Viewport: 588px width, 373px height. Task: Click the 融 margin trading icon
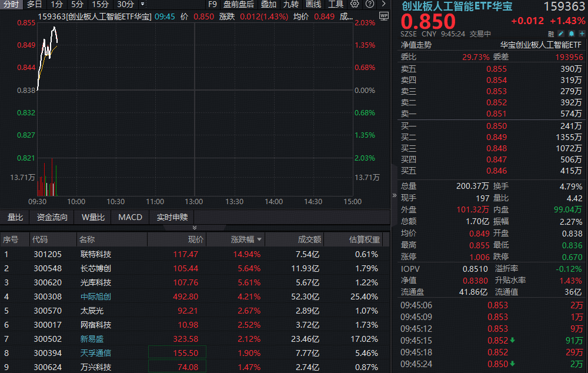pos(551,34)
